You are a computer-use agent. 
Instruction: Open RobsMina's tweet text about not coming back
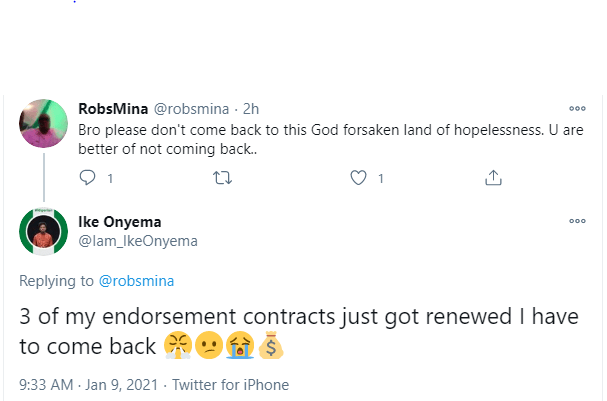tap(300, 139)
